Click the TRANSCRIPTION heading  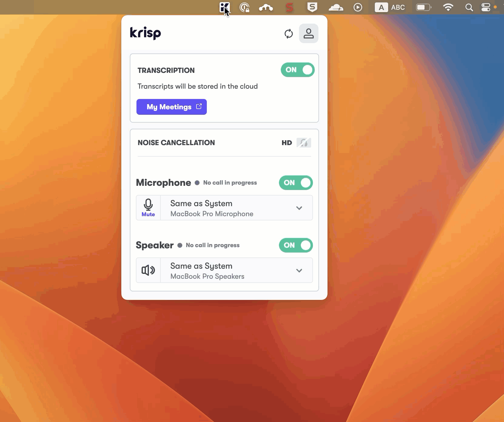(166, 70)
